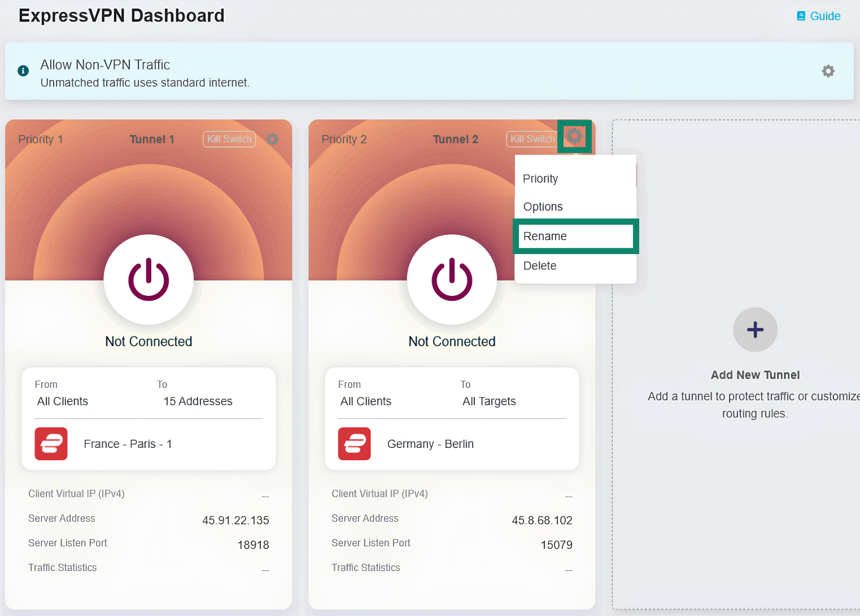The image size is (860, 616).
Task: Open Tunnel 1's 15 Addresses target
Action: tap(198, 401)
